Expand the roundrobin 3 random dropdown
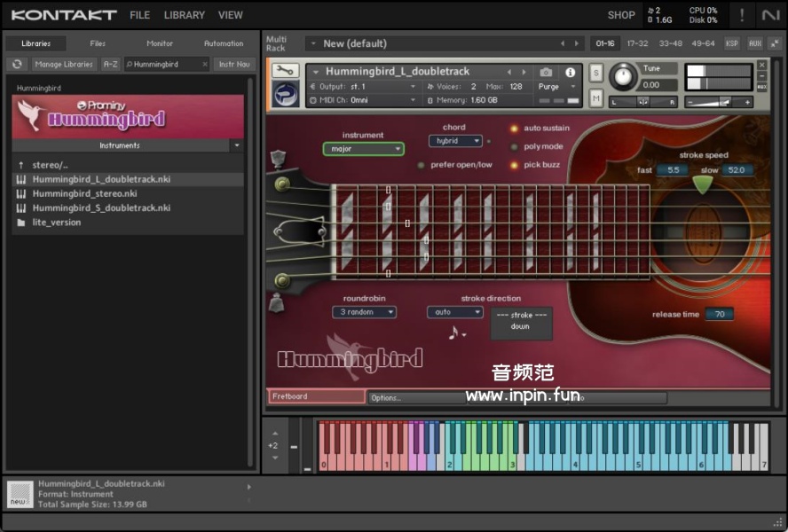The height and width of the screenshot is (532, 788). click(364, 312)
